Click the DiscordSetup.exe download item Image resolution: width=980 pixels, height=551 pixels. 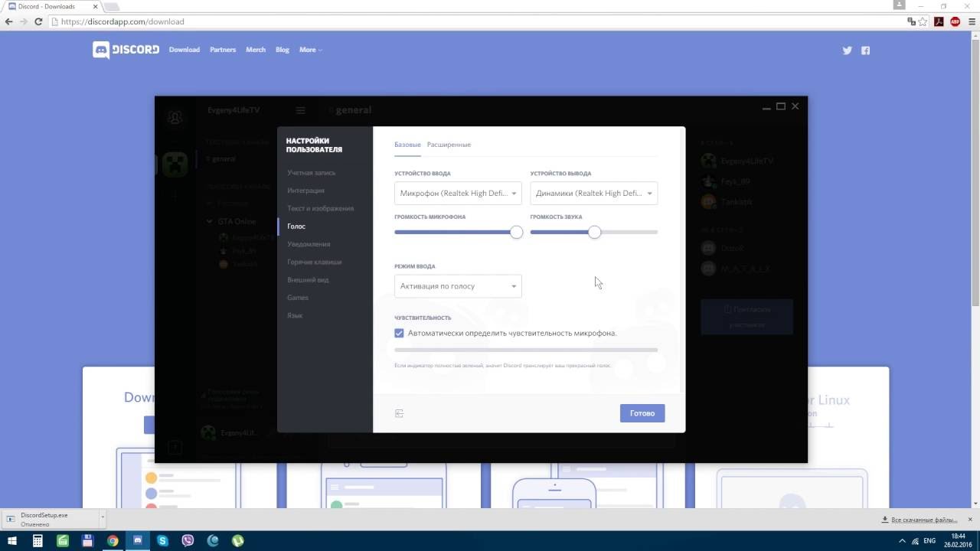52,519
